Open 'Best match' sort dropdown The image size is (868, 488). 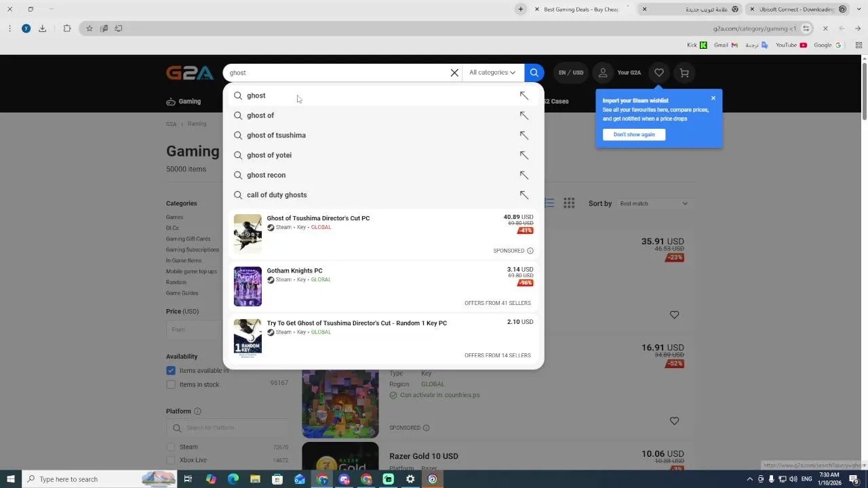[x=654, y=203]
